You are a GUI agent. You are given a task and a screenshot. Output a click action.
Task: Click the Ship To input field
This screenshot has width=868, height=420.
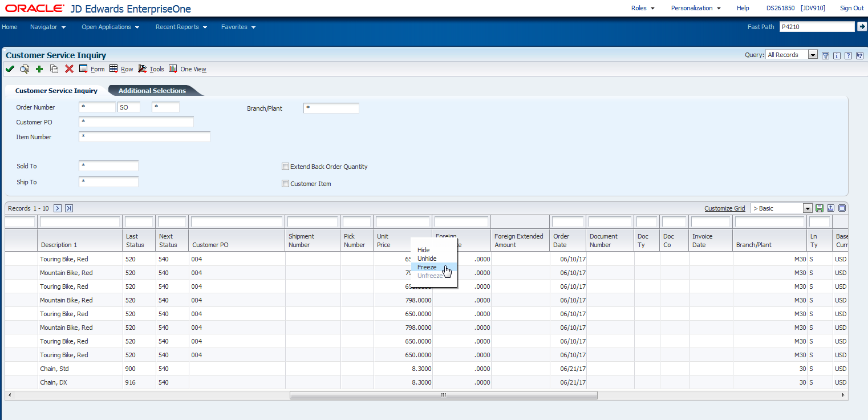tap(109, 182)
